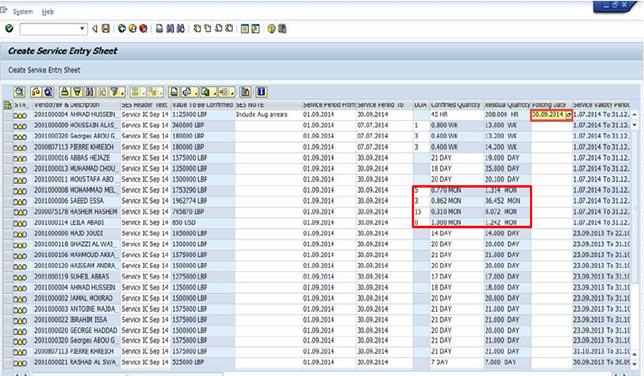Image resolution: width=644 pixels, height=376 pixels.
Task: Select the row selector for MAJD JOUDI row
Action: click(x=7, y=233)
